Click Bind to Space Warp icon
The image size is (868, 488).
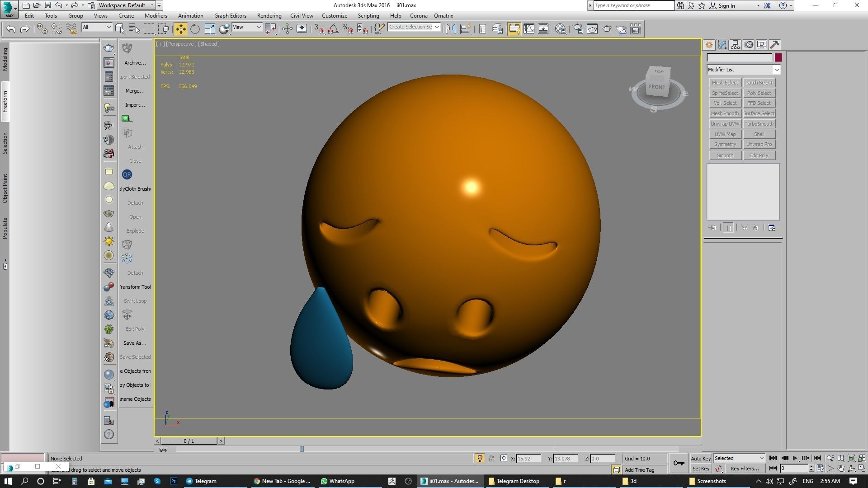point(71,29)
